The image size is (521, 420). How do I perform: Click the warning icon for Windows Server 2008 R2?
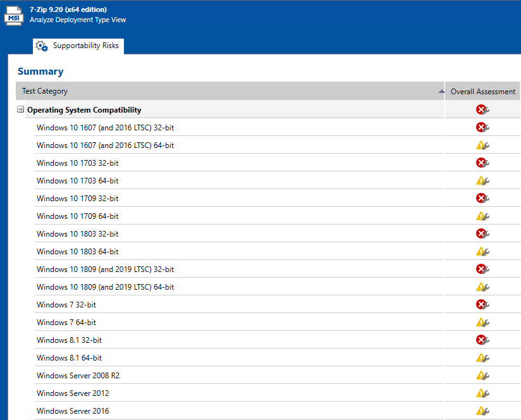482,376
